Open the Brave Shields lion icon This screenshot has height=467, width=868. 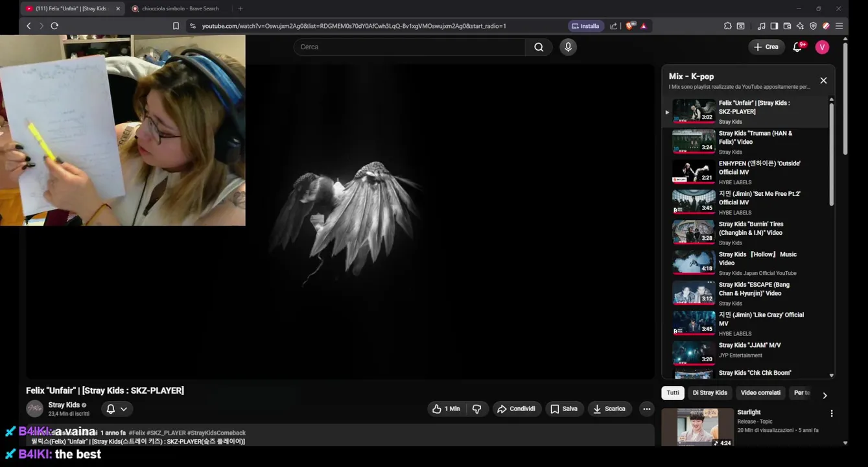629,26
